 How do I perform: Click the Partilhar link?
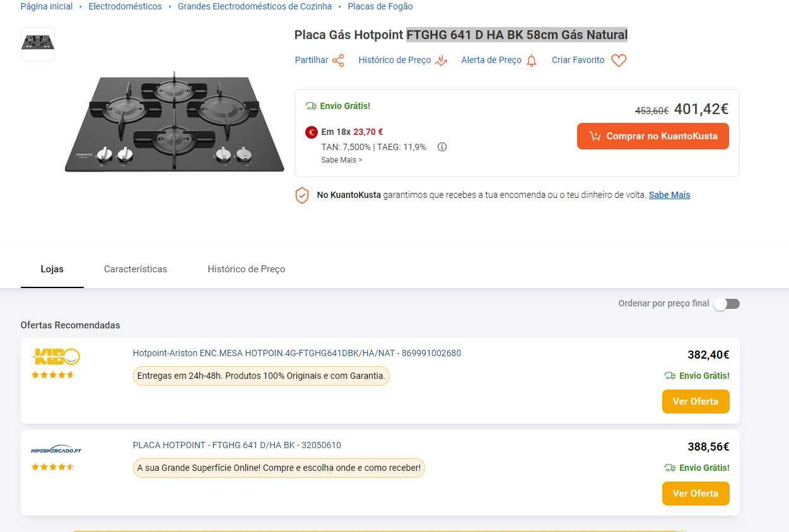point(312,60)
